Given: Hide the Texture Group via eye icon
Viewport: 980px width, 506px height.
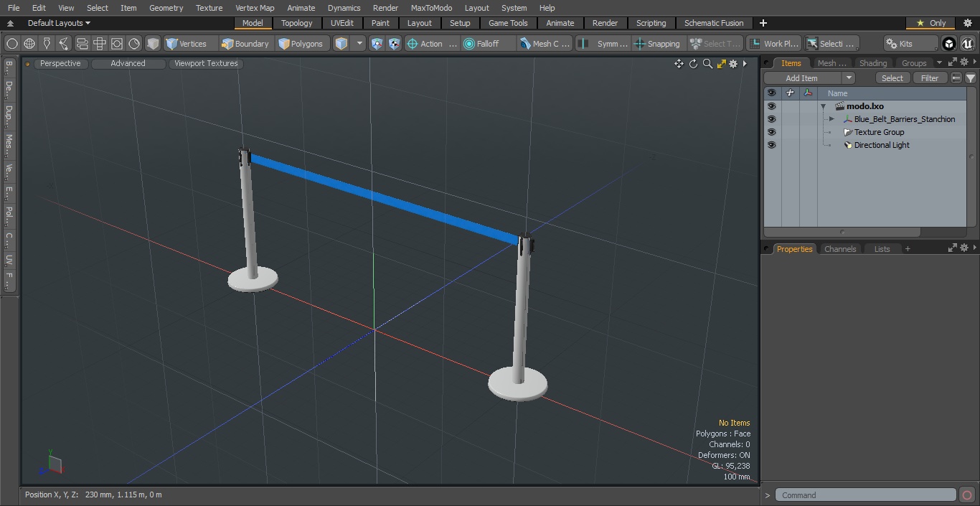Looking at the screenshot, I should pos(771,132).
